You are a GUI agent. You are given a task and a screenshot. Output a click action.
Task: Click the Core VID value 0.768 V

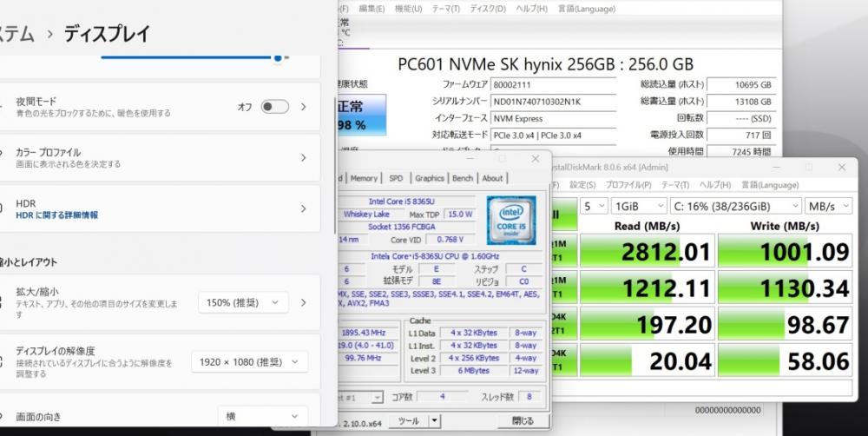click(450, 240)
